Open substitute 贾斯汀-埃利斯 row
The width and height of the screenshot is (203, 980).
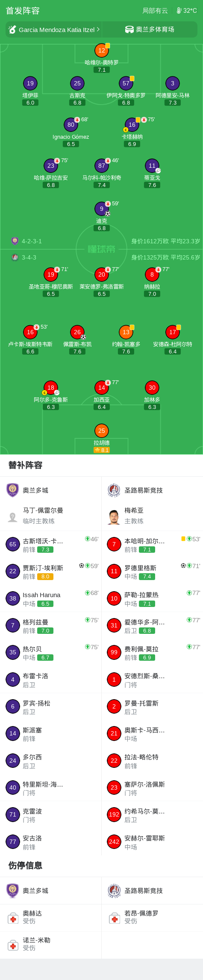(50, 571)
